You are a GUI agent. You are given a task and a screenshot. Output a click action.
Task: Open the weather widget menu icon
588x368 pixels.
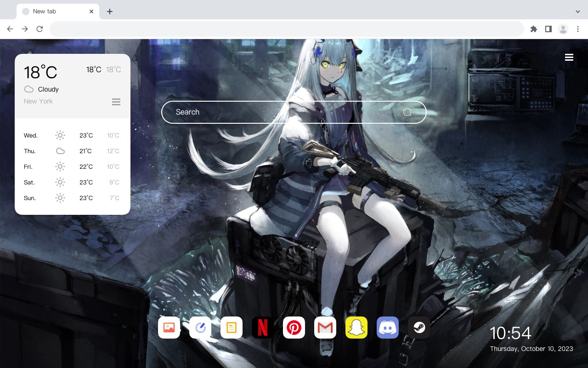click(x=116, y=102)
